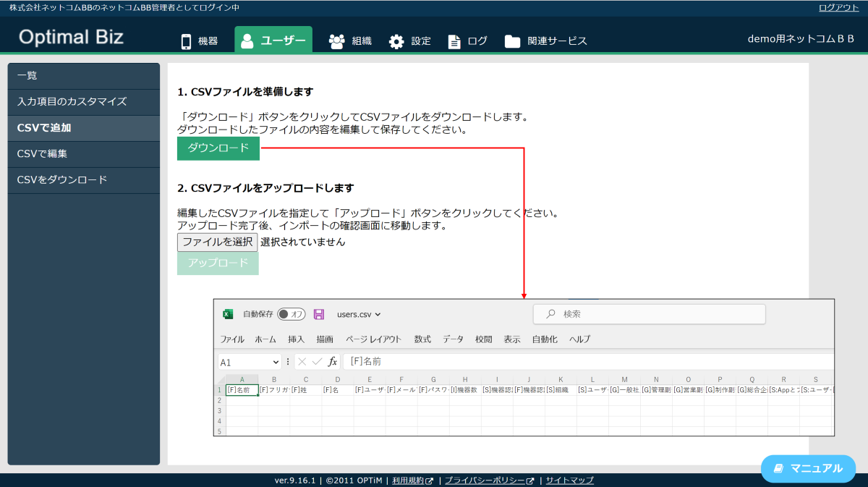The width and height of the screenshot is (868, 487).
Task: Open CSVをダウンロード in the sidebar
Action: [84, 180]
